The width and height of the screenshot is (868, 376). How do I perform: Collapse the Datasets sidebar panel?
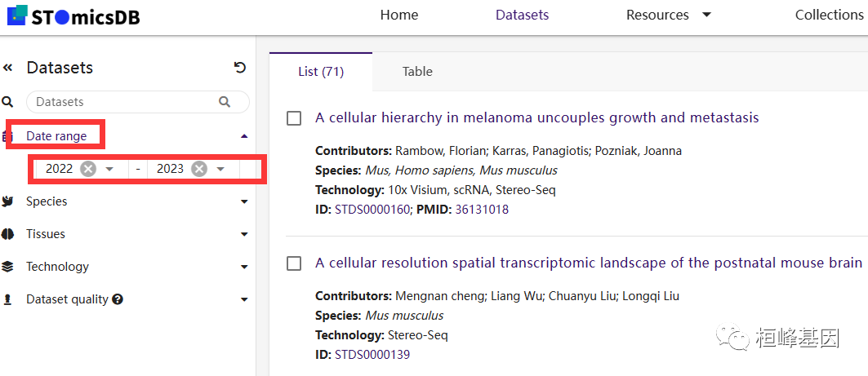(x=8, y=68)
